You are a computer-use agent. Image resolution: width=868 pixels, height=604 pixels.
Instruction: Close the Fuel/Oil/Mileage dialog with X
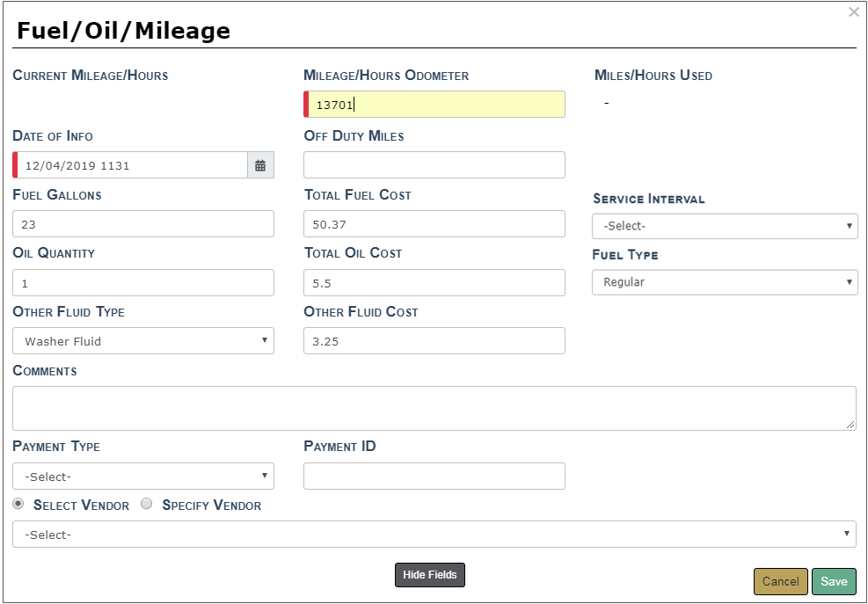853,12
